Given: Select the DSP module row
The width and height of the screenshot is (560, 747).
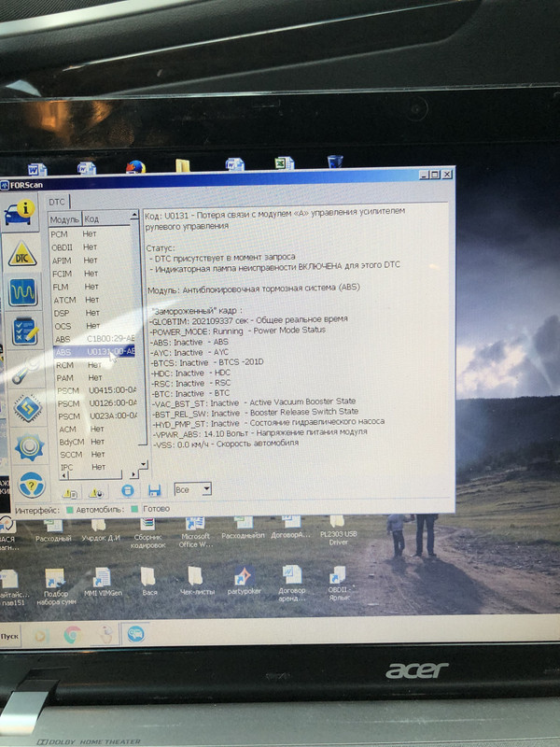Looking at the screenshot, I should click(x=95, y=313).
